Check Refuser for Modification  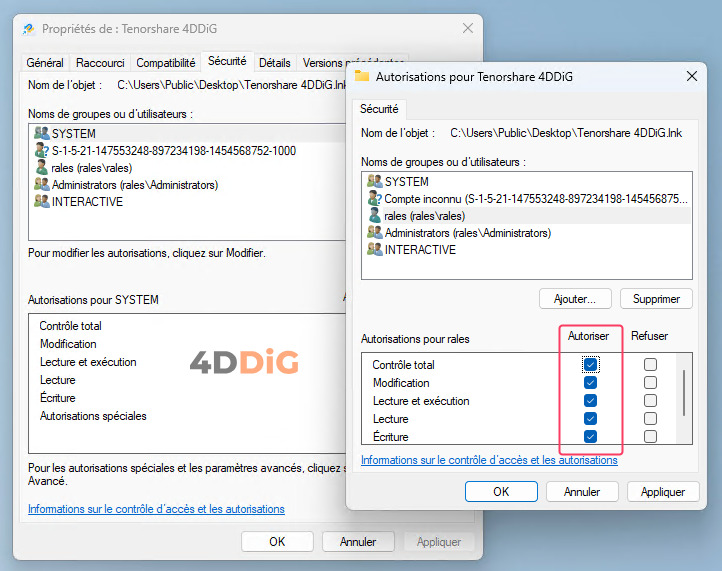(x=650, y=383)
